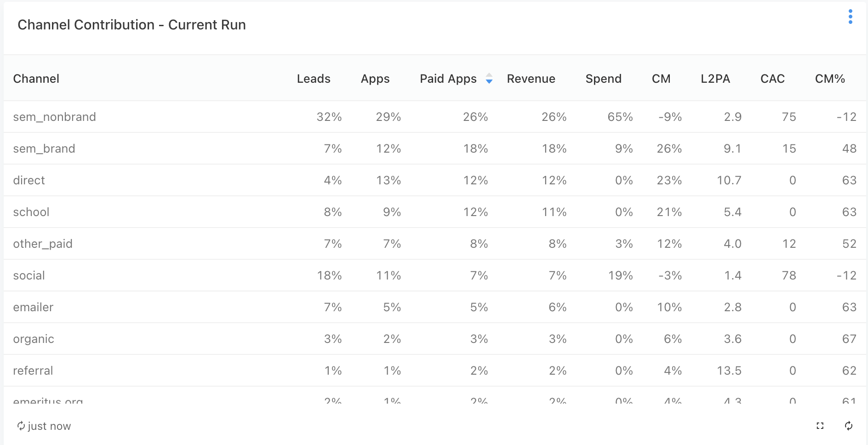
Task: Click the refresh icon at bottom right
Action: tap(849, 426)
